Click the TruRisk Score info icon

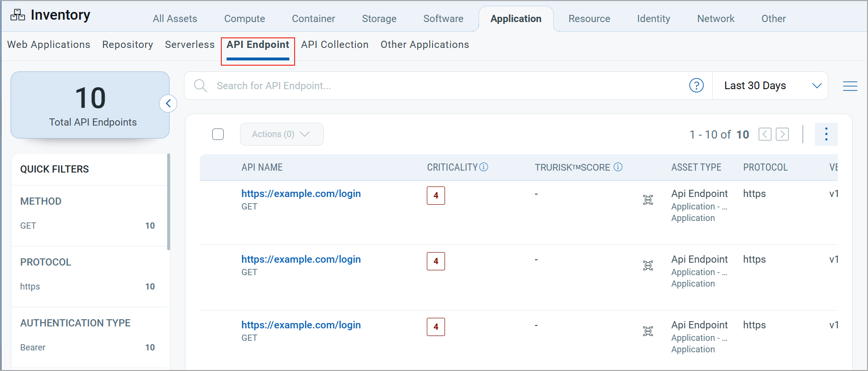618,167
